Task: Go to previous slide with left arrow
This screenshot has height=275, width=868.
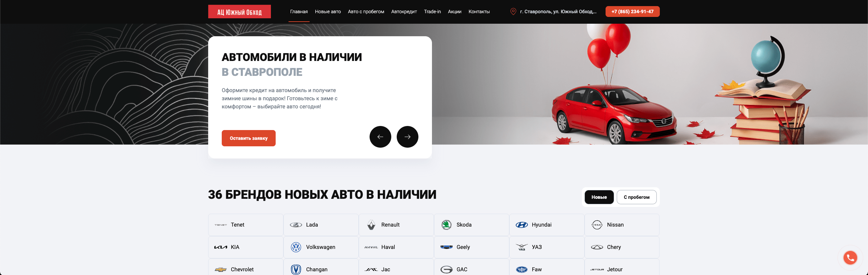Action: (x=380, y=137)
